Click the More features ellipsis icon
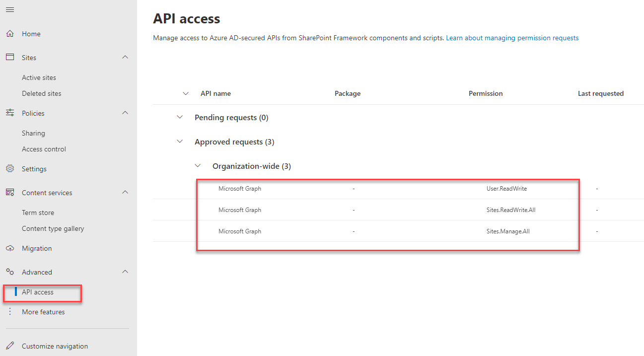This screenshot has width=644, height=356. click(x=10, y=311)
